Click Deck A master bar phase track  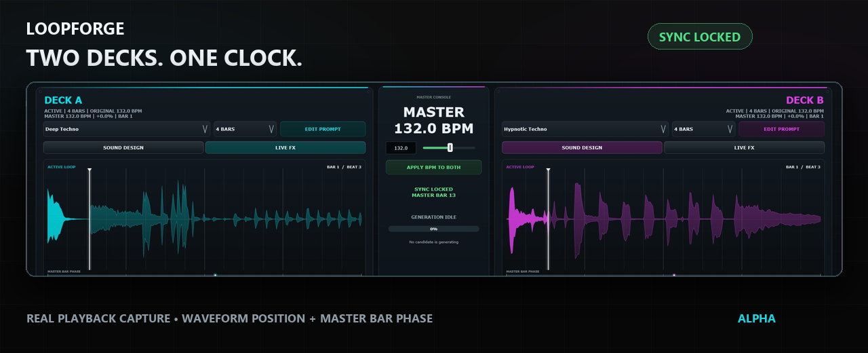tap(204, 275)
